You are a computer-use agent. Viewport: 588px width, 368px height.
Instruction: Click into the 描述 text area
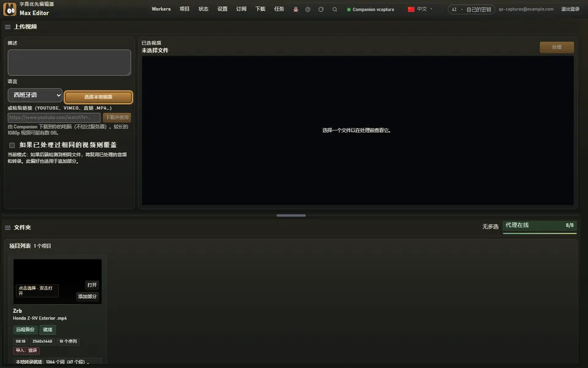click(69, 63)
